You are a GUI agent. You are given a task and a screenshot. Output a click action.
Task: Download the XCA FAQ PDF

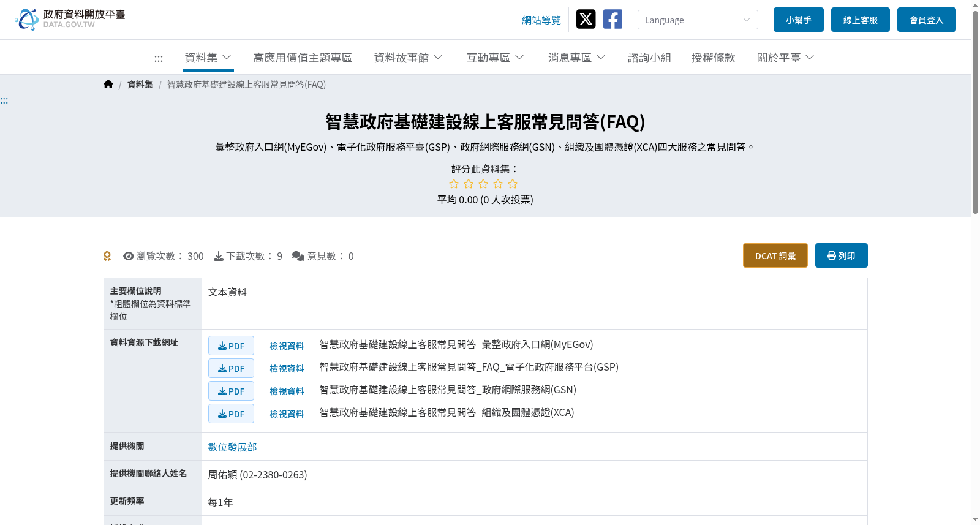(x=231, y=414)
